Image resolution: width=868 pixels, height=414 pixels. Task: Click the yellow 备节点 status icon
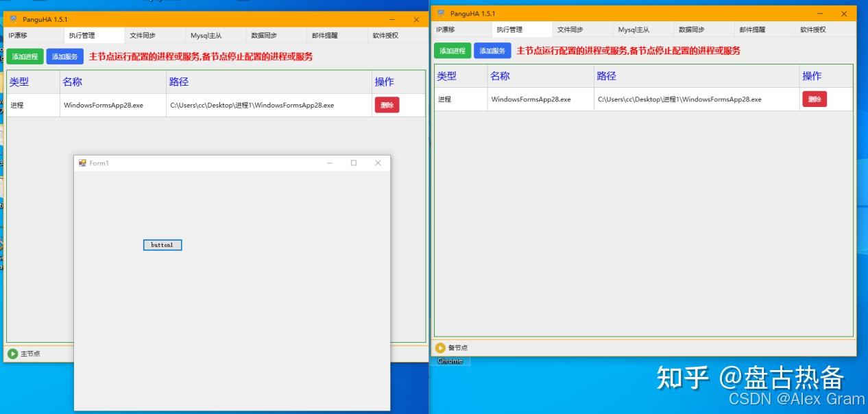coord(440,348)
